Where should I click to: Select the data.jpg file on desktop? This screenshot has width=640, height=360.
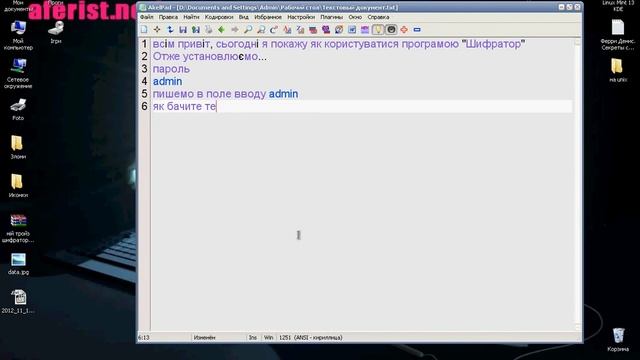click(x=18, y=264)
